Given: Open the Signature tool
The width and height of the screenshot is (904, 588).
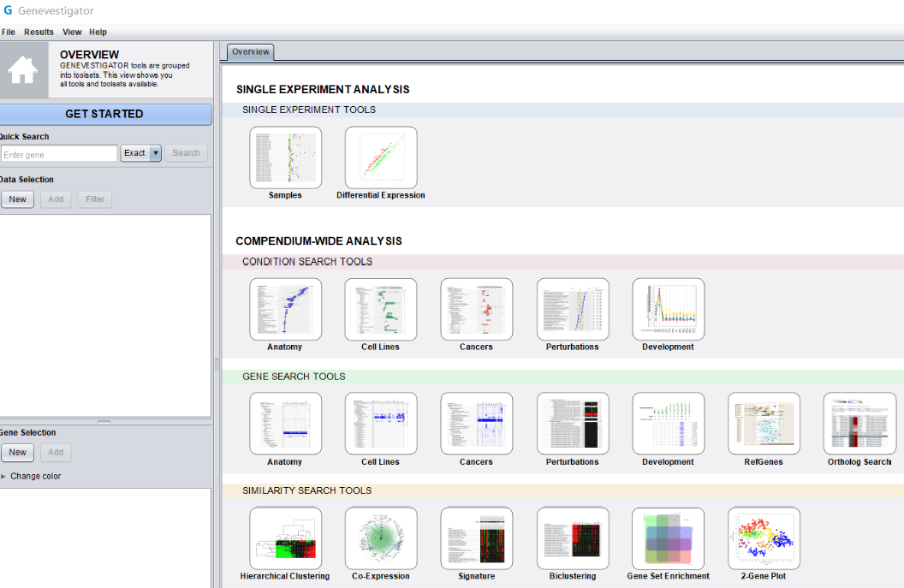Looking at the screenshot, I should tap(476, 538).
